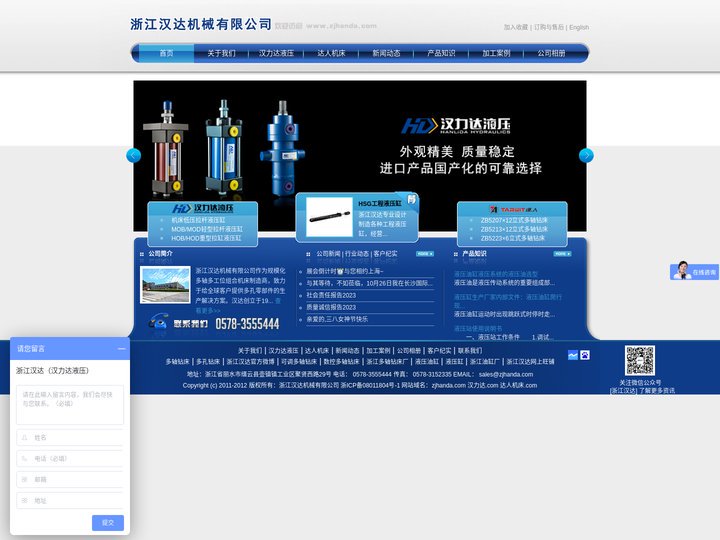The height and width of the screenshot is (540, 720).
Task: Click the blue telephone icon beside 联系我们
Action: pyautogui.click(x=158, y=321)
